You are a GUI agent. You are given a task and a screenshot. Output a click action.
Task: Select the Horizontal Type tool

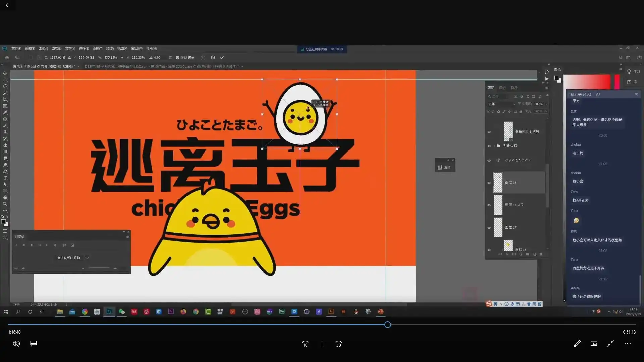pos(5,178)
